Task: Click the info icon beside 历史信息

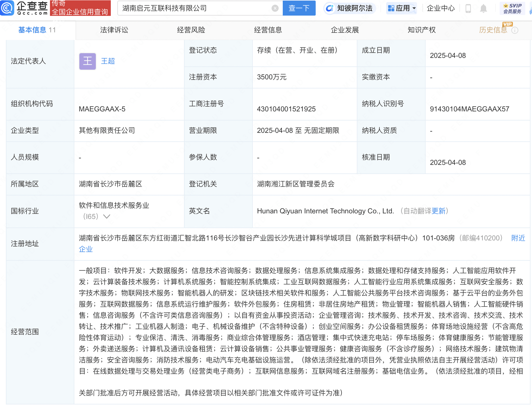Action: coord(515,30)
